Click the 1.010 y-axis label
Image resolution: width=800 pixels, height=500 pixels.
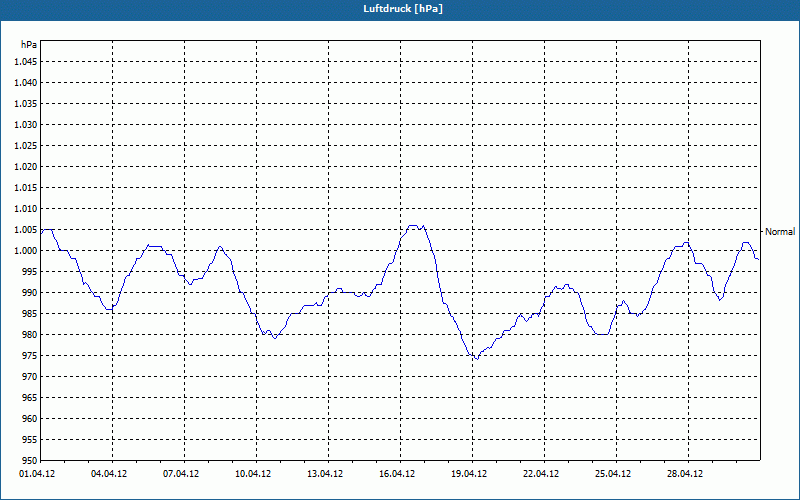(x=26, y=209)
